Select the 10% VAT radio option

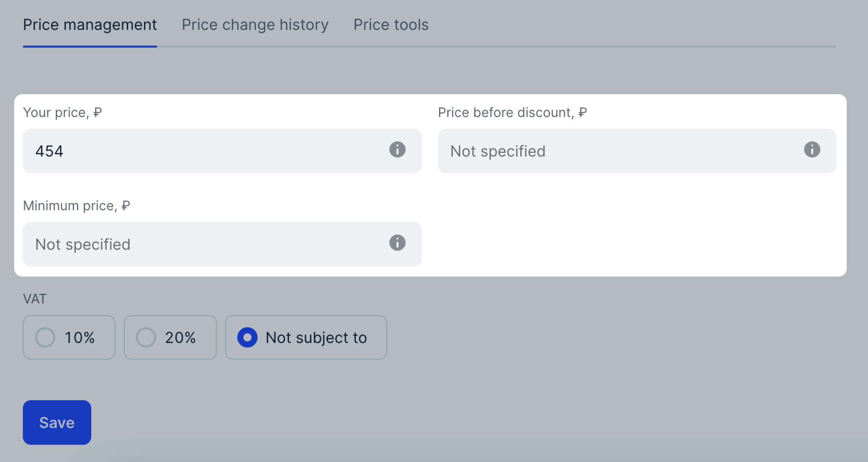pyautogui.click(x=69, y=337)
